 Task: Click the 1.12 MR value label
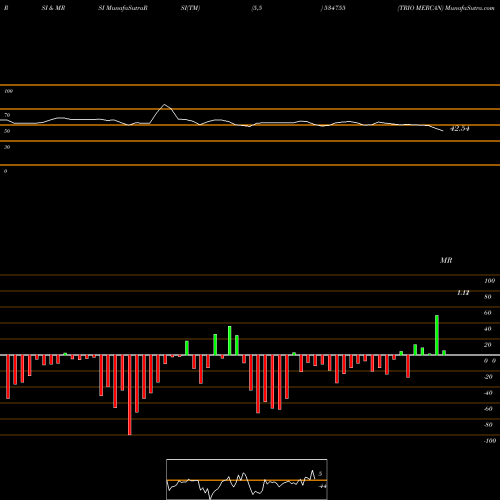click(x=463, y=293)
